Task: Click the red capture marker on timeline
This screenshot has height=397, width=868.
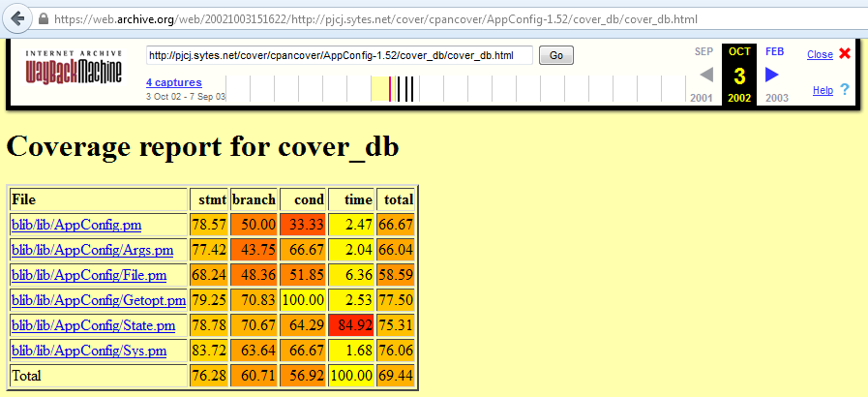Action: click(390, 89)
